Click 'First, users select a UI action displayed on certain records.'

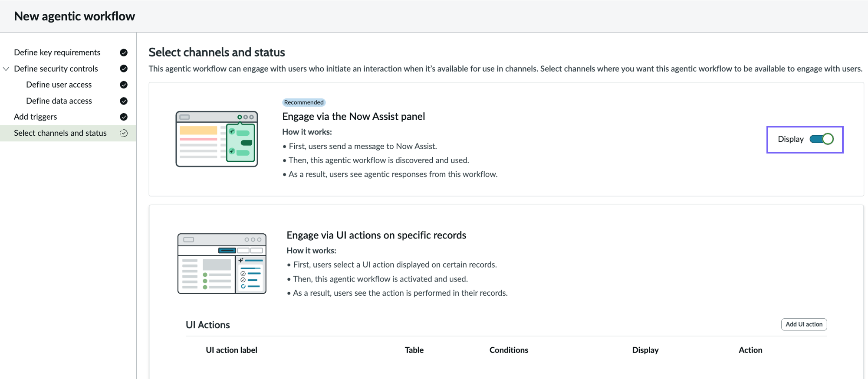pyautogui.click(x=395, y=265)
